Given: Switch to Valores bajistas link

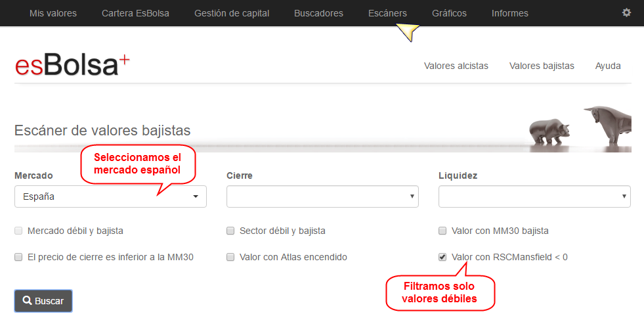Looking at the screenshot, I should 542,66.
